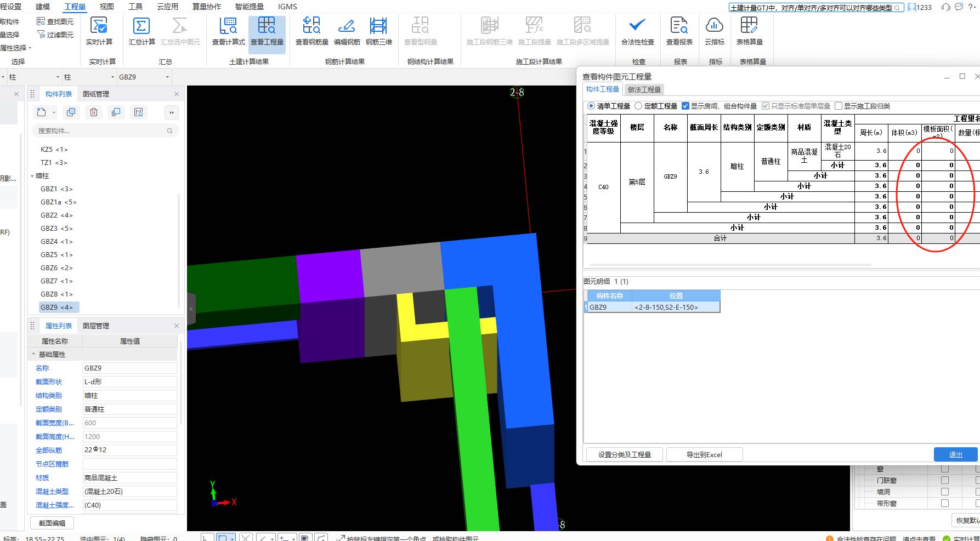The width and height of the screenshot is (980, 541).
Task: Click 查看型钢量 steel section icon
Action: (x=420, y=31)
